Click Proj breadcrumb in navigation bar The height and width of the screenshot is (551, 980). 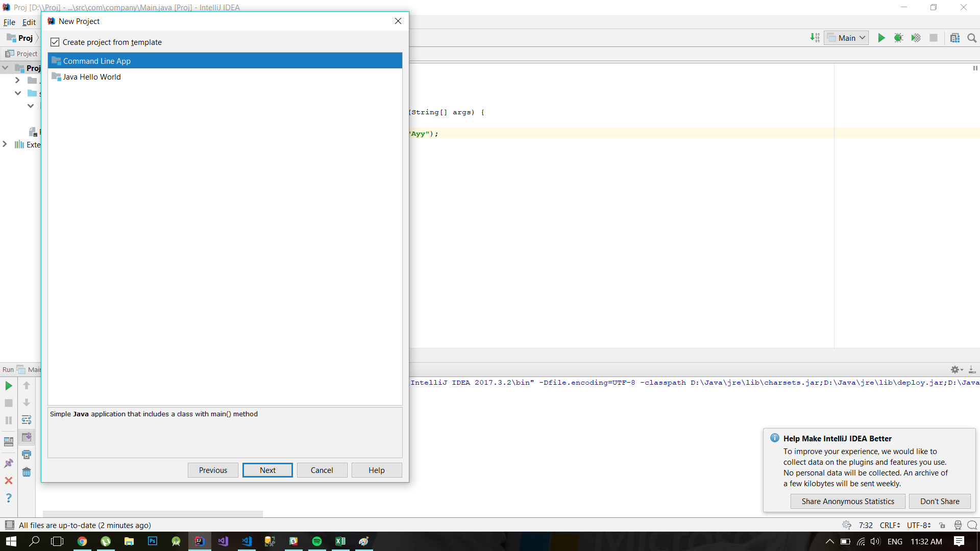19,38
